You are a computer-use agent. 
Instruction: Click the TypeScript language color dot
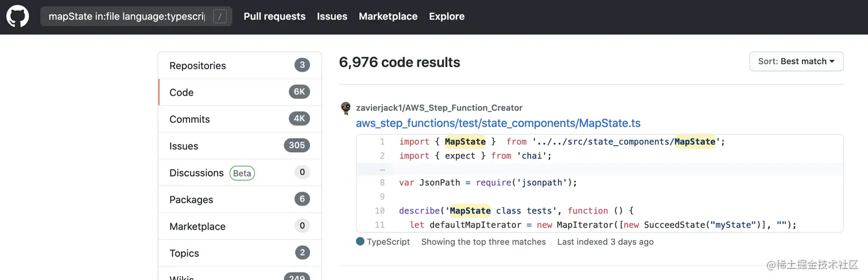[360, 242]
